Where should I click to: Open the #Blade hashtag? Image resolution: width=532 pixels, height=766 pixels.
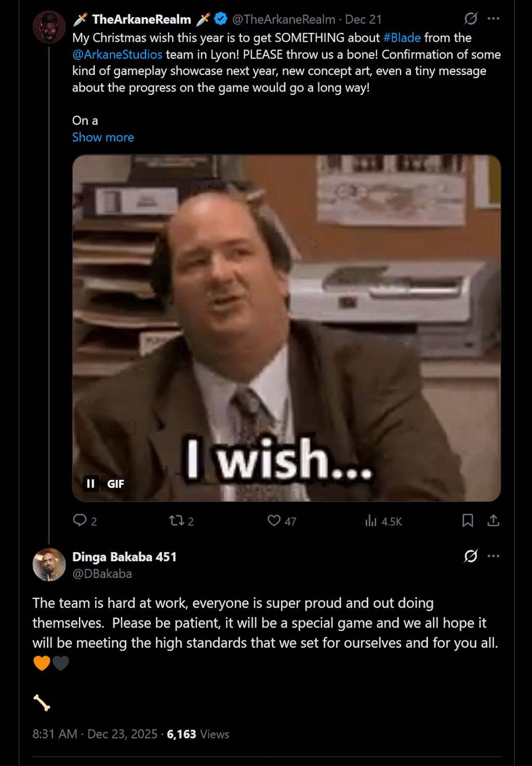pyautogui.click(x=402, y=38)
